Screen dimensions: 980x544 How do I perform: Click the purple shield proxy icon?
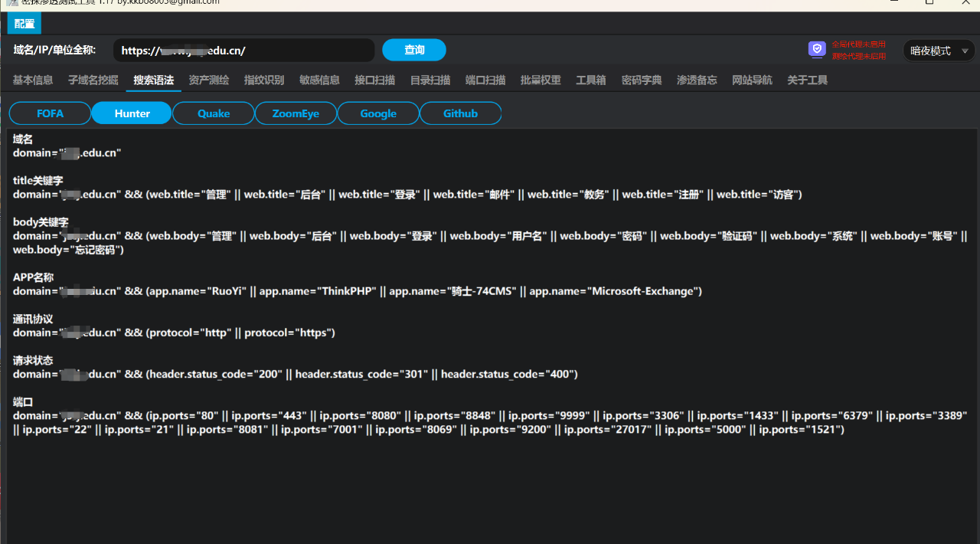pyautogui.click(x=817, y=50)
